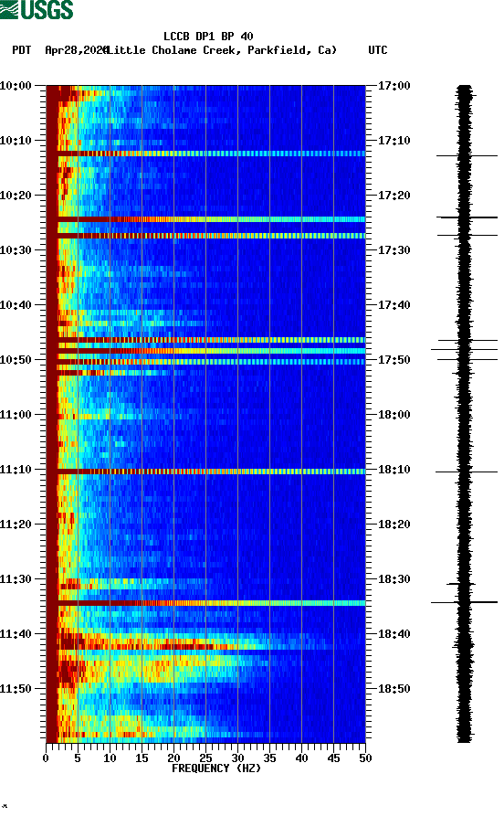The image size is (504, 816).
Task: Click the seismogram spike near 18:34 UTC
Action: [x=464, y=602]
